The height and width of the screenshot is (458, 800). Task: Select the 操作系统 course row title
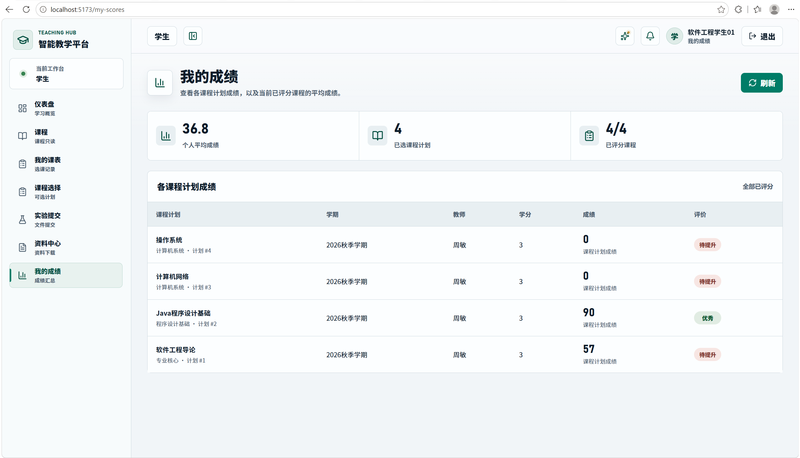tap(169, 240)
